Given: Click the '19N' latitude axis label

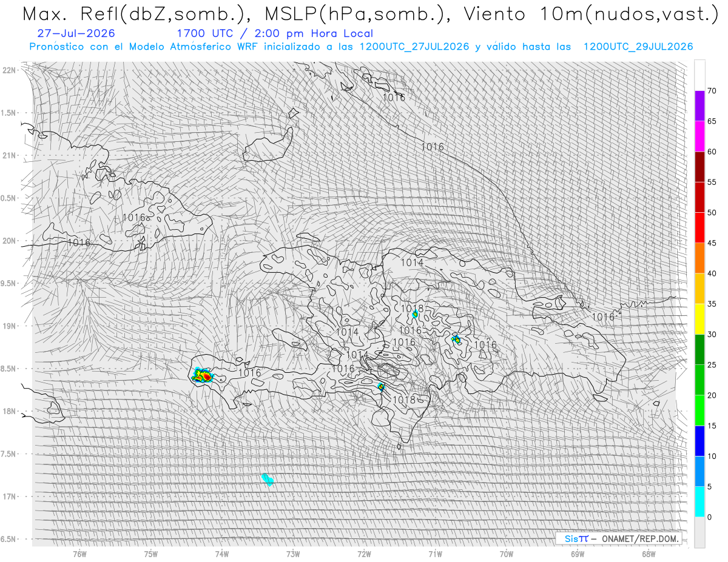Looking at the screenshot, I should [9, 326].
